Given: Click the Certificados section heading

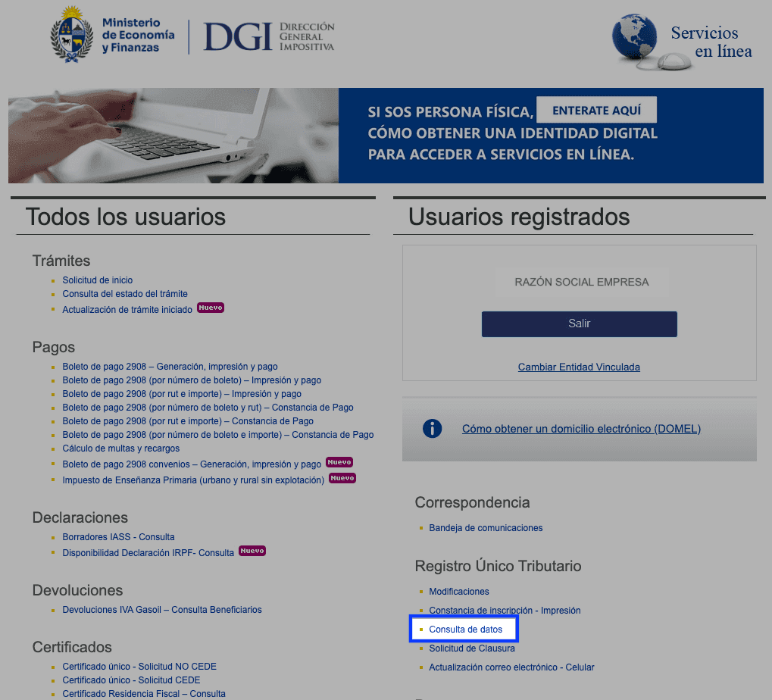Looking at the screenshot, I should [72, 647].
